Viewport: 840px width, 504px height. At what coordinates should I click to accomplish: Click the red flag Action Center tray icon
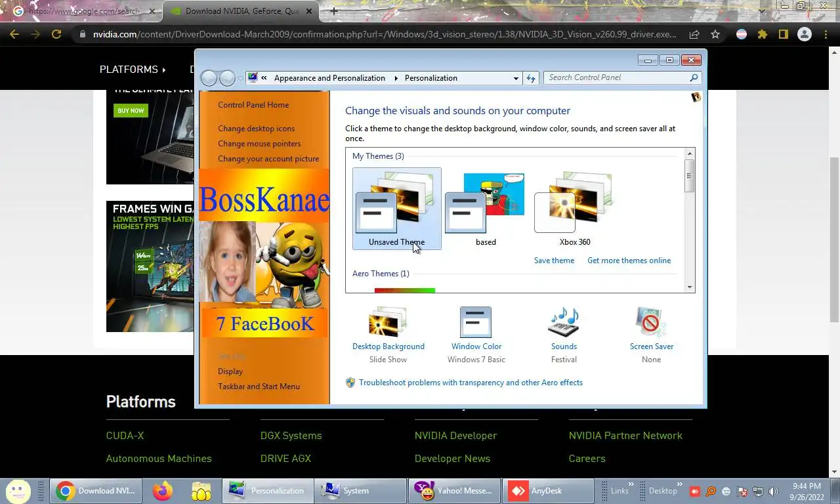click(742, 491)
